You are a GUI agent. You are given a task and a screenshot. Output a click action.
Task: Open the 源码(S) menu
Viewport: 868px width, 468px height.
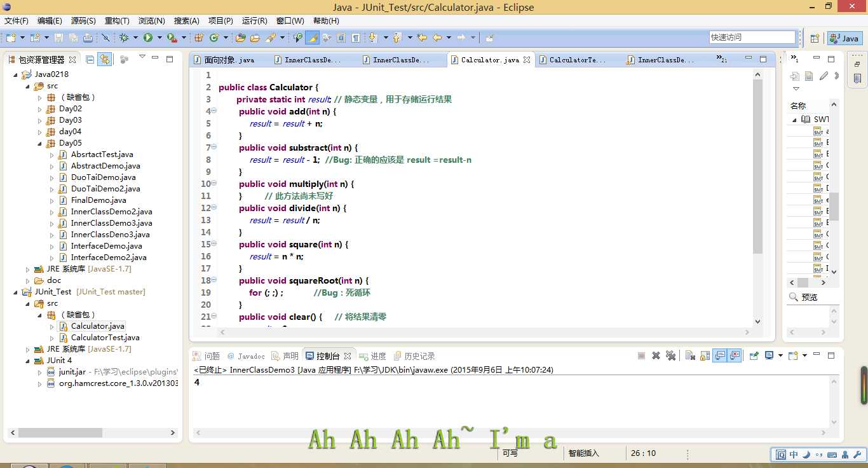click(x=83, y=21)
